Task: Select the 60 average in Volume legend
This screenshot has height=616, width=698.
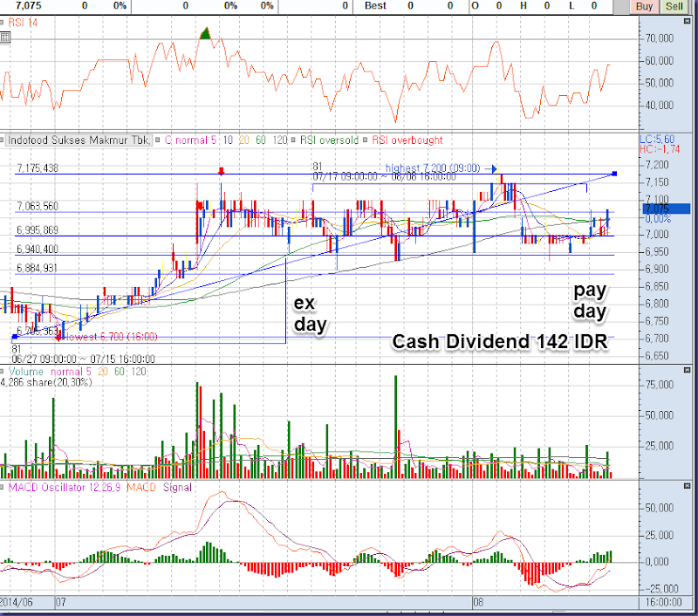Action: click(120, 371)
